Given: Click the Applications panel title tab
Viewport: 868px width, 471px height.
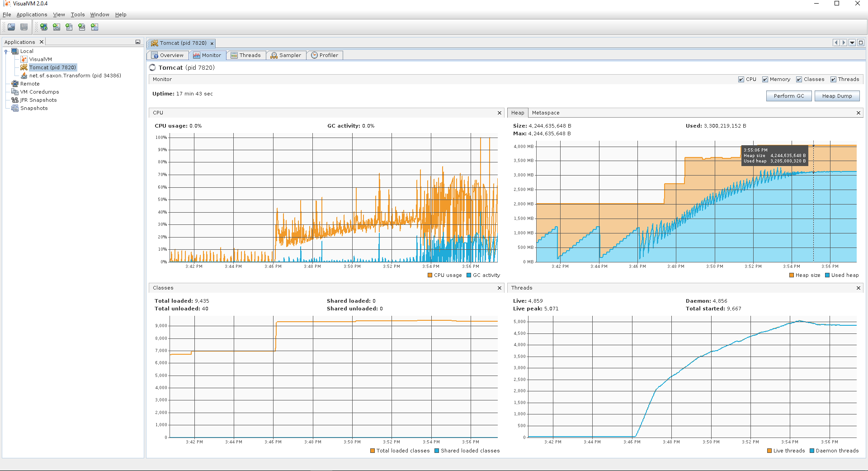Looking at the screenshot, I should (20, 42).
